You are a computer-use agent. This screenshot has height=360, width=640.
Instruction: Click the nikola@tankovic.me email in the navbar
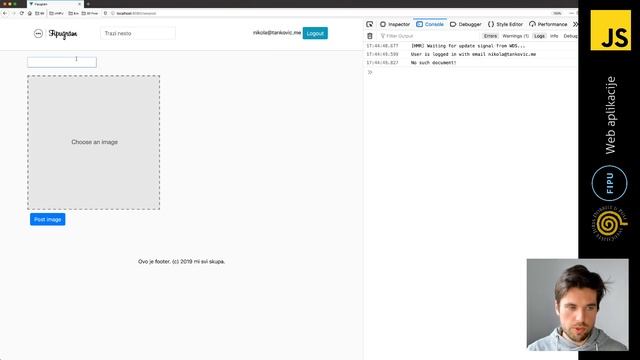coord(277,33)
